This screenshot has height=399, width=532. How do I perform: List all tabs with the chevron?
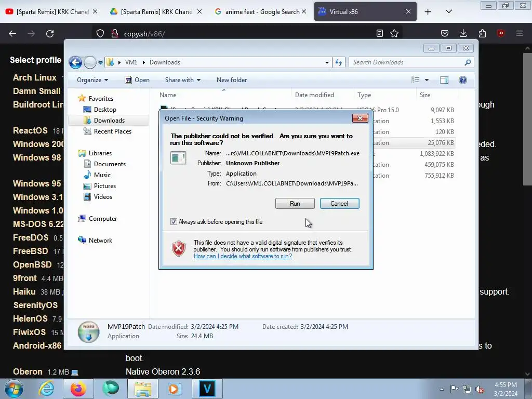pos(448,11)
